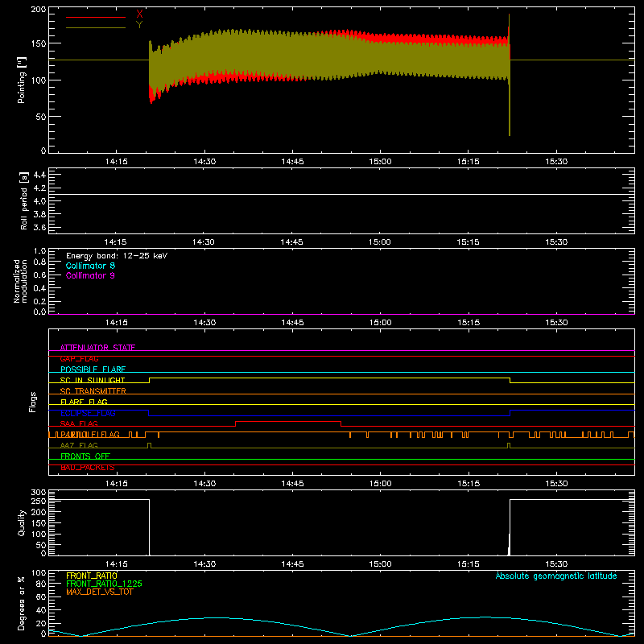Click the 'Pointing' vertical axis title
Screen dimensions: 644x644
22,80
